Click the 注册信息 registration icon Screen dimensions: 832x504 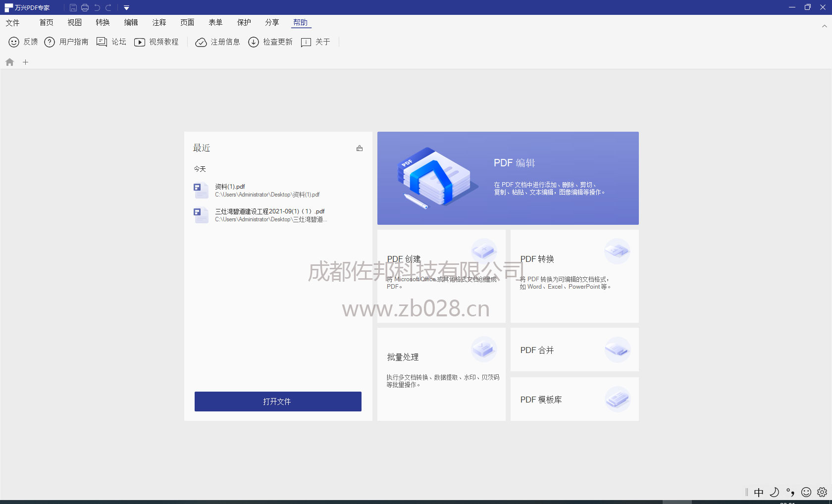(201, 42)
